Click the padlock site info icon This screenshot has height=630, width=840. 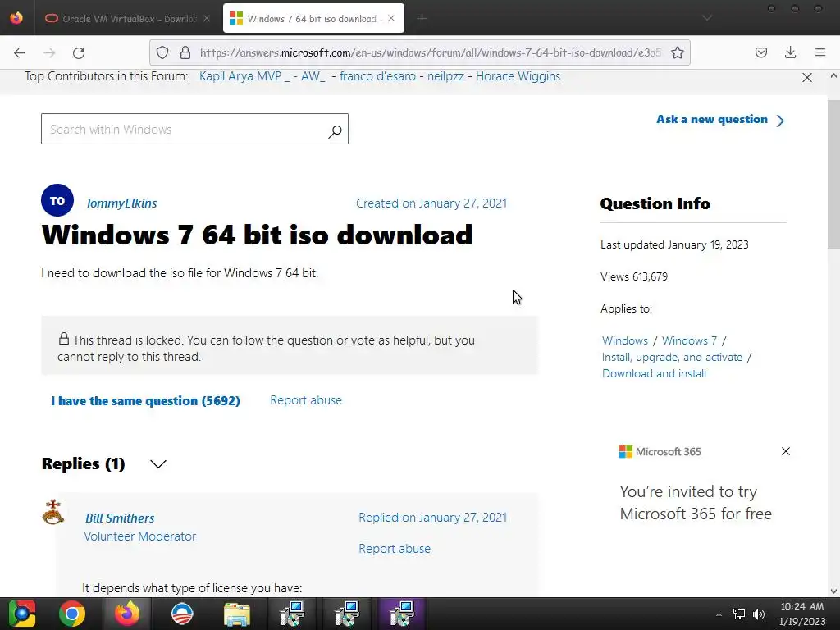185,52
